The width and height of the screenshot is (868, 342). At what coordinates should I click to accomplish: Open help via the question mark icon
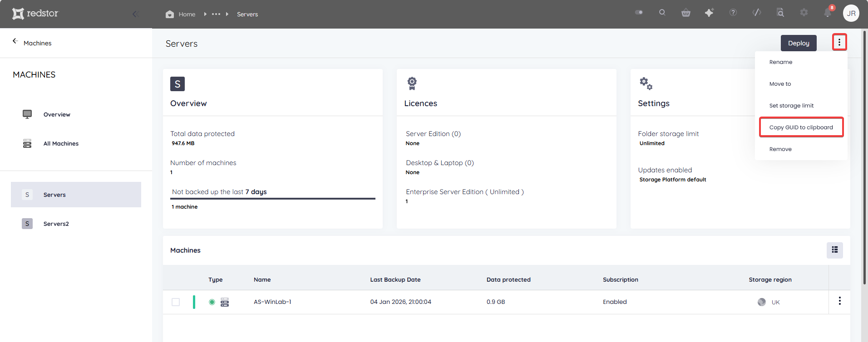733,13
